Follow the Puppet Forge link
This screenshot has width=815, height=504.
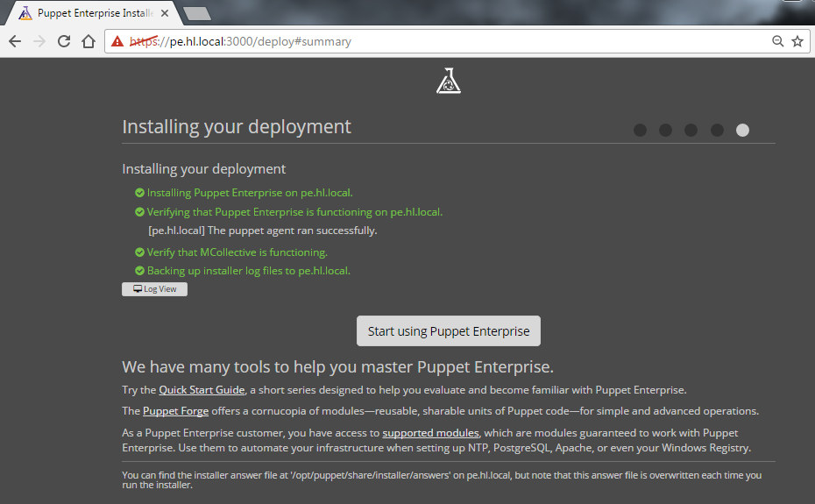tap(175, 411)
